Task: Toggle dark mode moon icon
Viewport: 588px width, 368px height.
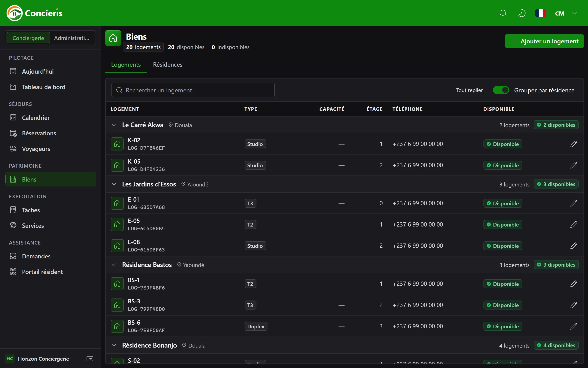Action: [x=522, y=13]
